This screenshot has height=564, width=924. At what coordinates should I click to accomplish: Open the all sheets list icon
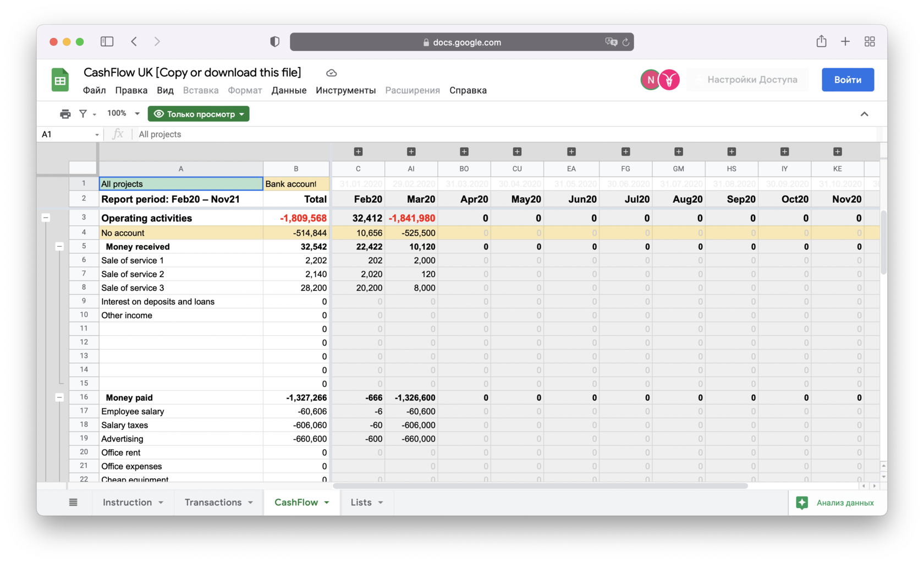pyautogui.click(x=73, y=502)
